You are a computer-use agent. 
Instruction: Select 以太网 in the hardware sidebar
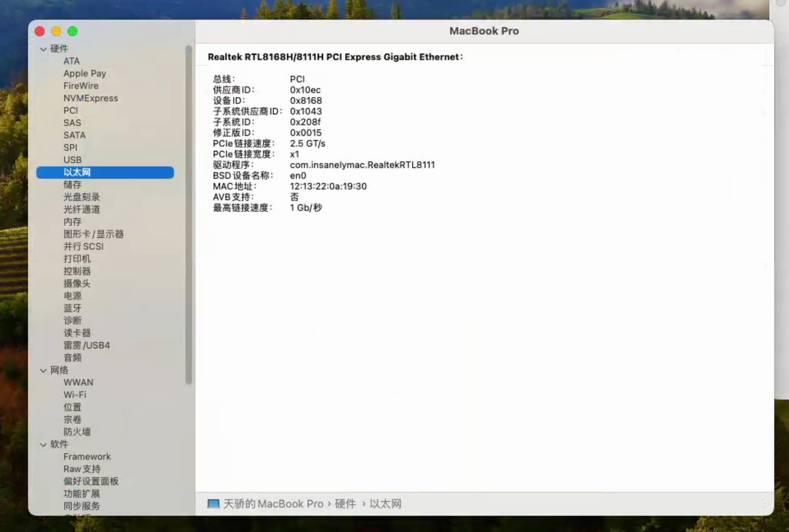pyautogui.click(x=77, y=172)
